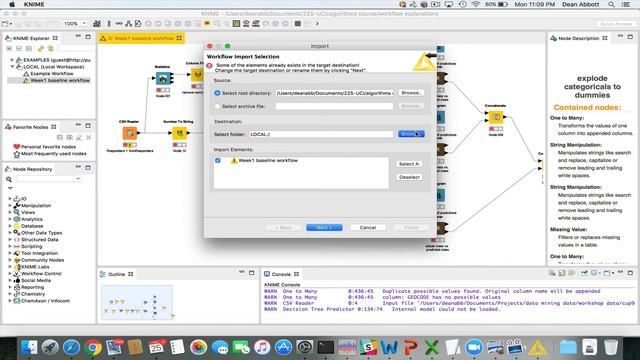The image size is (640, 360).
Task: Cancel the workflow import dialog
Action: pos(367,227)
